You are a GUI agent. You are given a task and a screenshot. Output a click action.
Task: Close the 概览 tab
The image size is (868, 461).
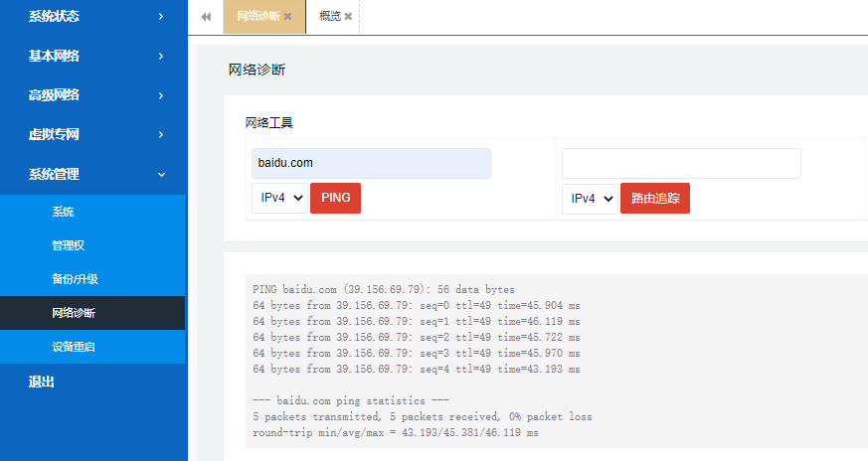click(x=348, y=17)
